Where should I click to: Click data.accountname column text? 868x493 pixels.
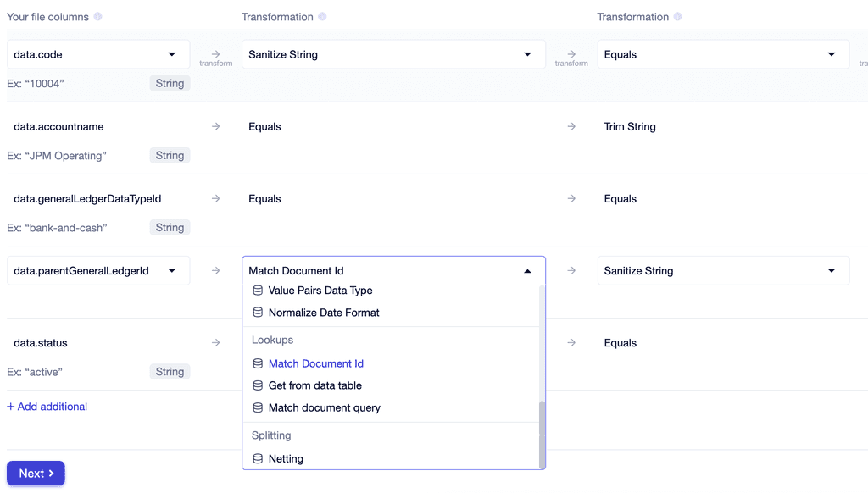[x=58, y=127]
